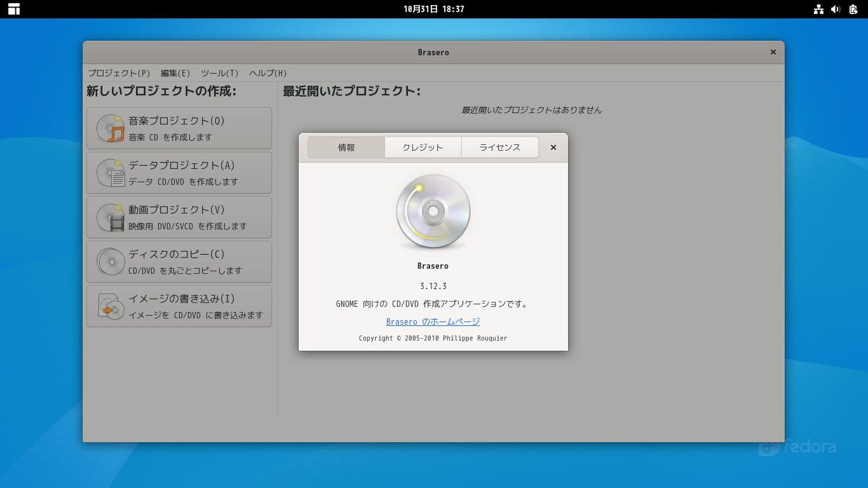
Task: Click the disc copy double-disc icon
Action: coord(111,262)
